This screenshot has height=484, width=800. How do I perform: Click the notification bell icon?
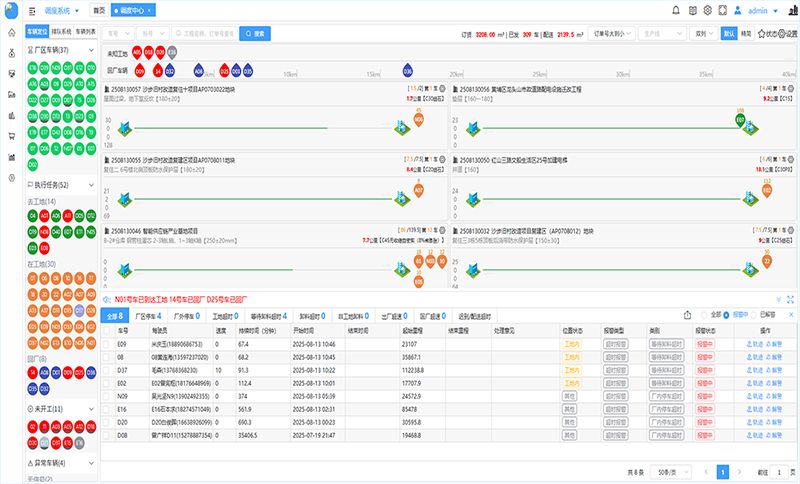[677, 10]
